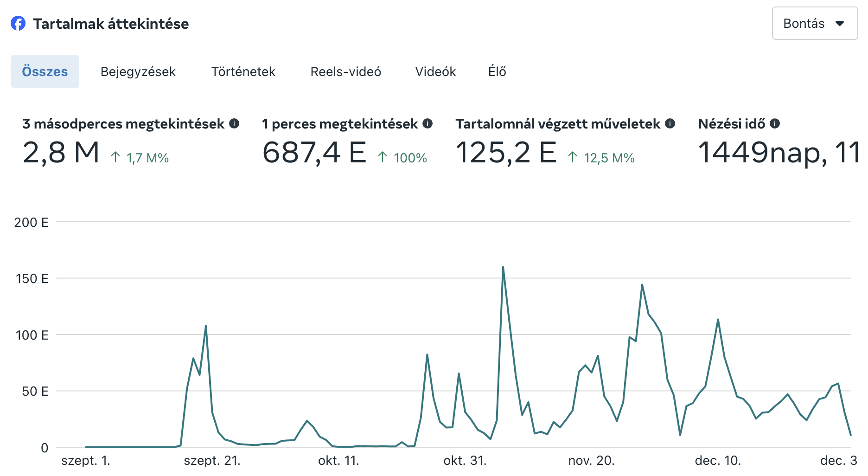Click the highest chart peak in early November
The image size is (868, 476).
pyautogui.click(x=503, y=268)
